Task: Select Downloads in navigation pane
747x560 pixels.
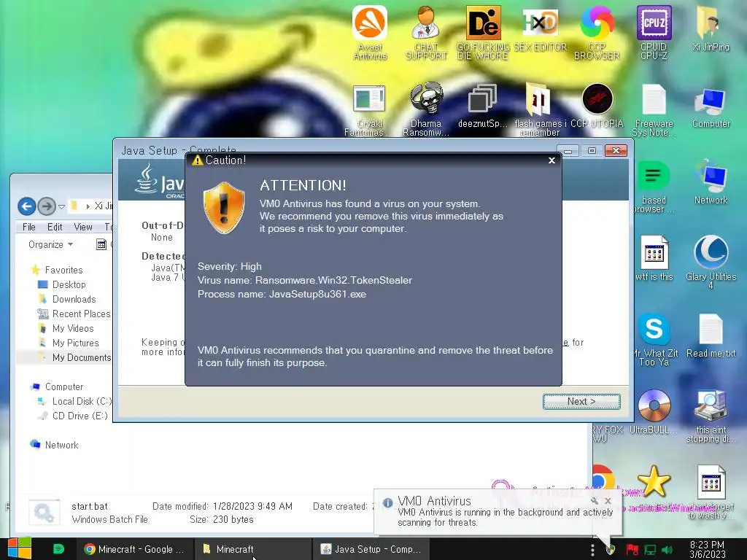Action: click(74, 300)
